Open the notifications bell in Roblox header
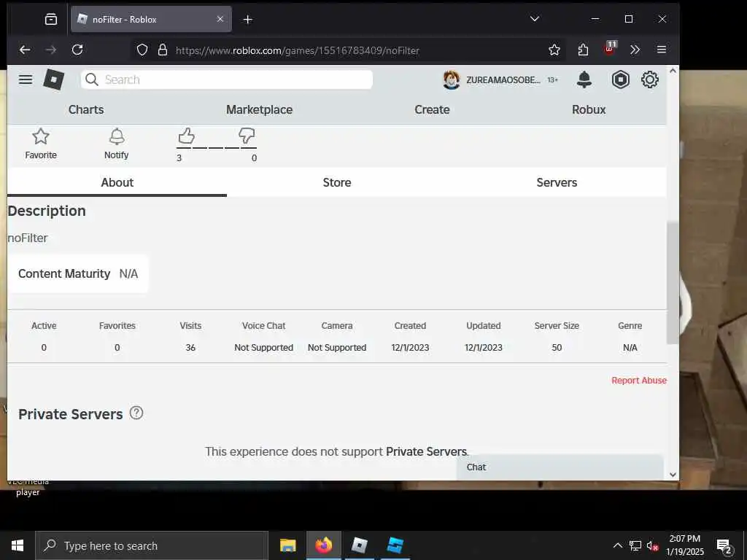The width and height of the screenshot is (747, 560). coord(584,79)
